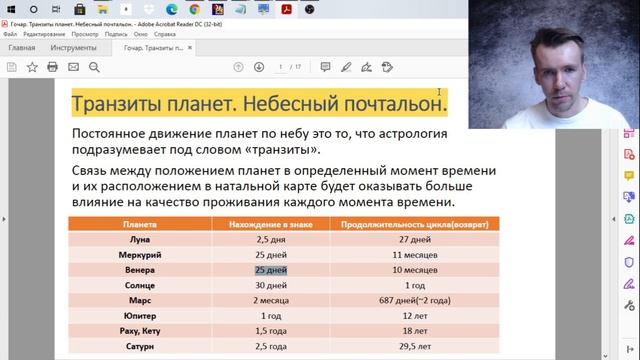Send the file by email envelope icon

point(73,67)
